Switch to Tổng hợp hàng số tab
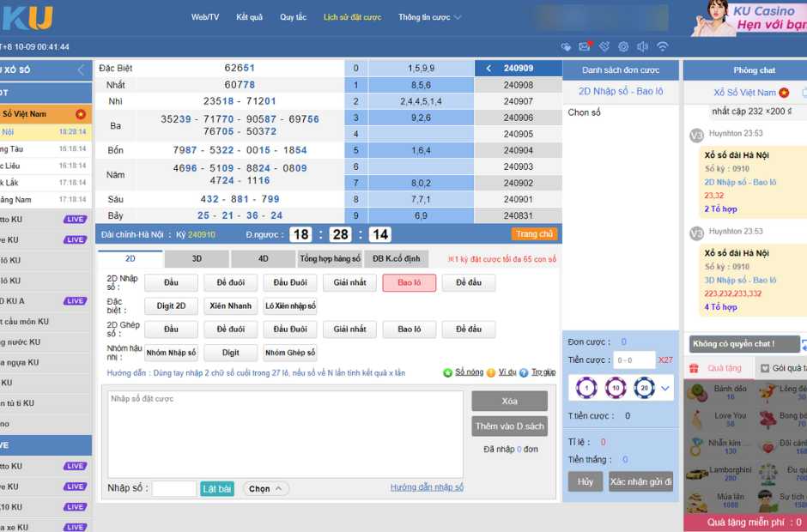807x532 pixels. (x=330, y=259)
